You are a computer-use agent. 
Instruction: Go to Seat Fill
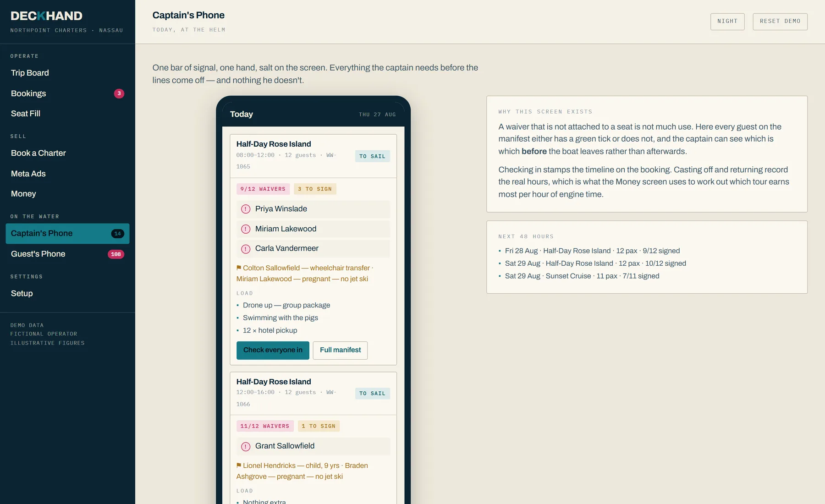point(67,114)
